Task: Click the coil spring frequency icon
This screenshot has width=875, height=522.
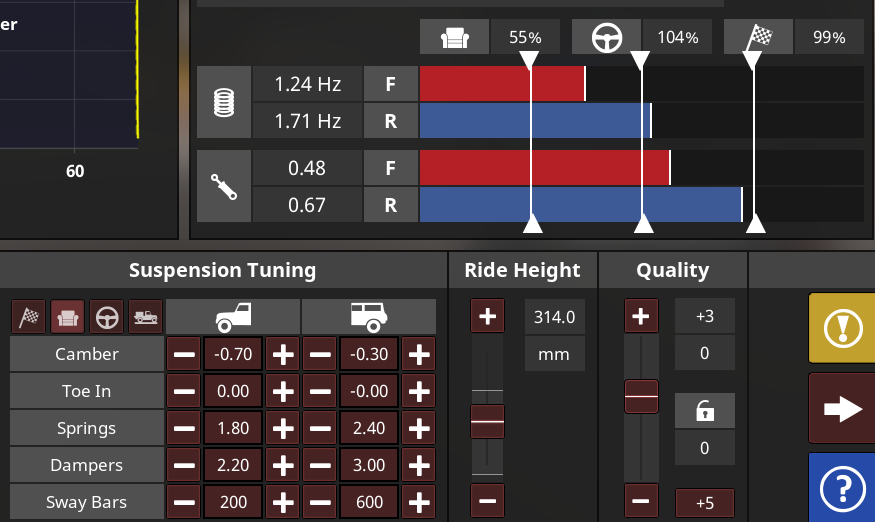Action: pyautogui.click(x=224, y=103)
